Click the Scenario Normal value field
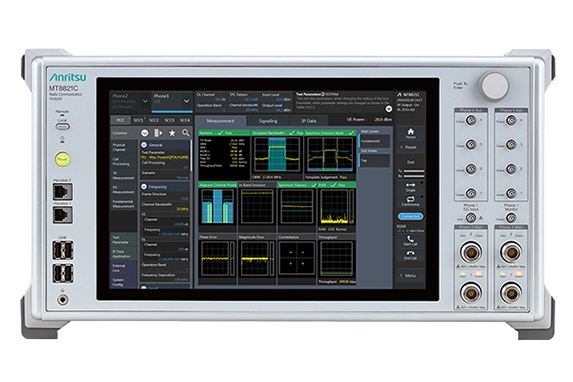The width and height of the screenshot is (573, 382). [165, 175]
